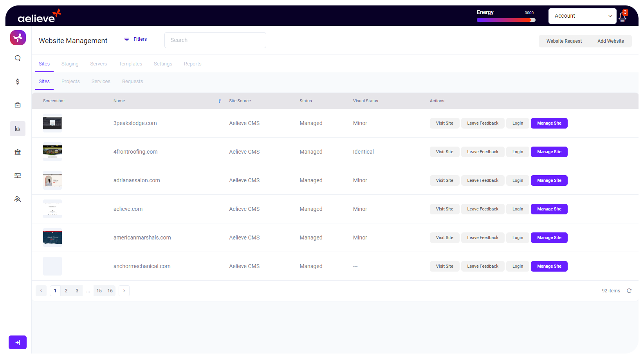Click Login for aelieve.com

tap(518, 209)
